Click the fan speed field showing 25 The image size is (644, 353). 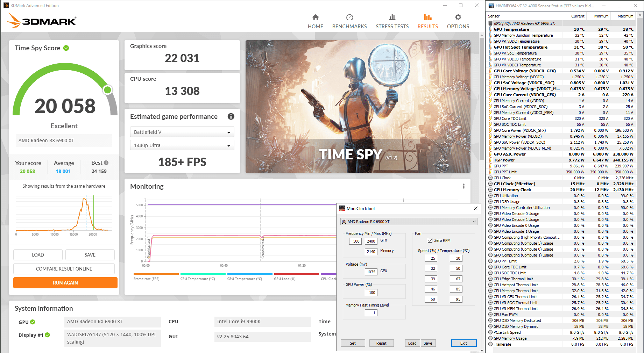[x=431, y=258]
